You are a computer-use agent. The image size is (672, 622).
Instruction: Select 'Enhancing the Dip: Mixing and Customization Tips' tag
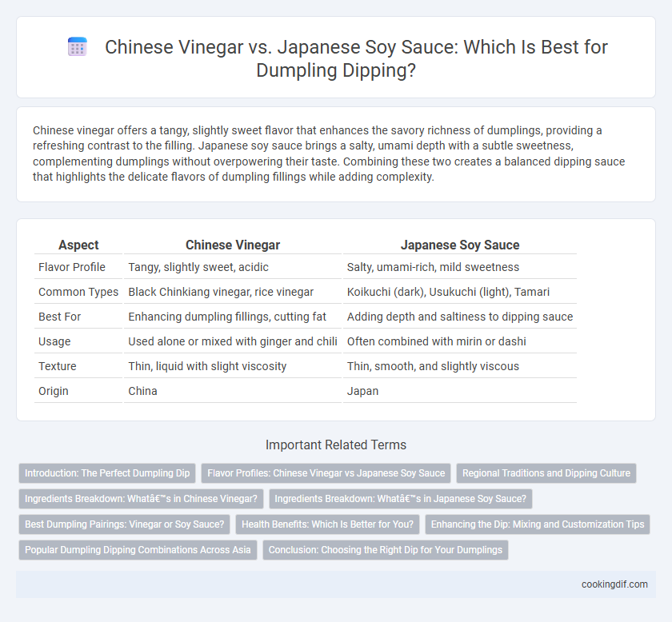(x=538, y=524)
